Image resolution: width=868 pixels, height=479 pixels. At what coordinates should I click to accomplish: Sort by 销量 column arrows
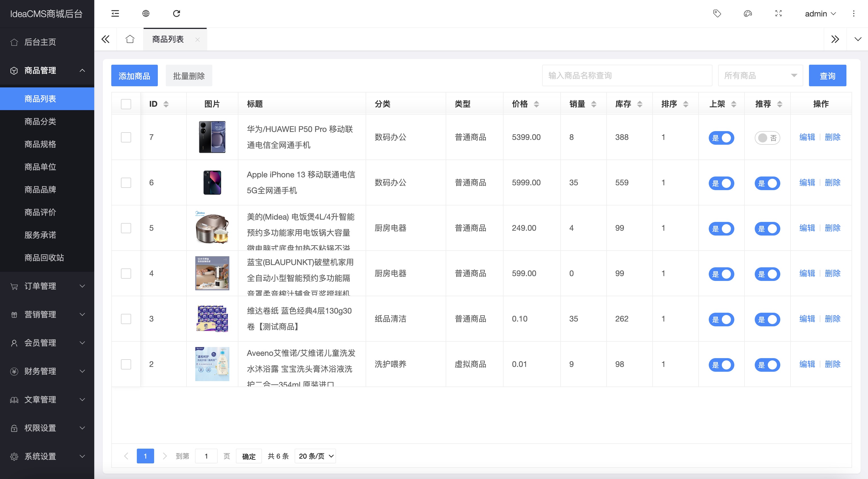(x=594, y=104)
